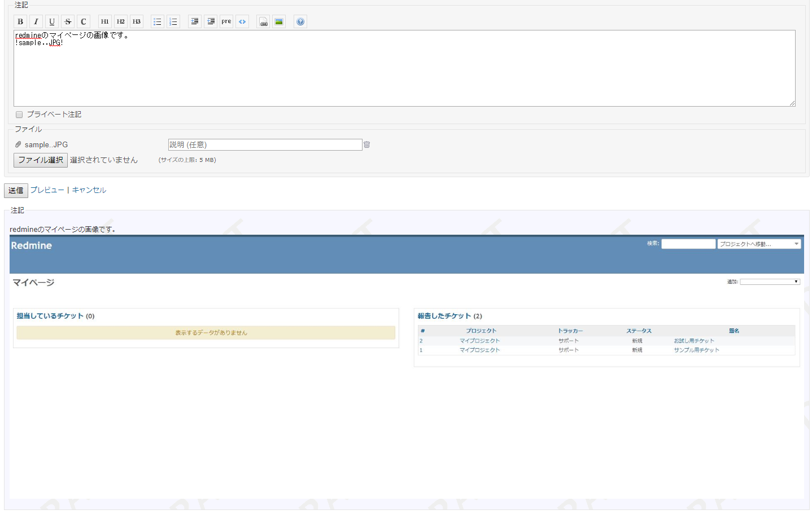Submit the note with 送信 button
Image resolution: width=812 pixels, height=514 pixels.
(15, 190)
